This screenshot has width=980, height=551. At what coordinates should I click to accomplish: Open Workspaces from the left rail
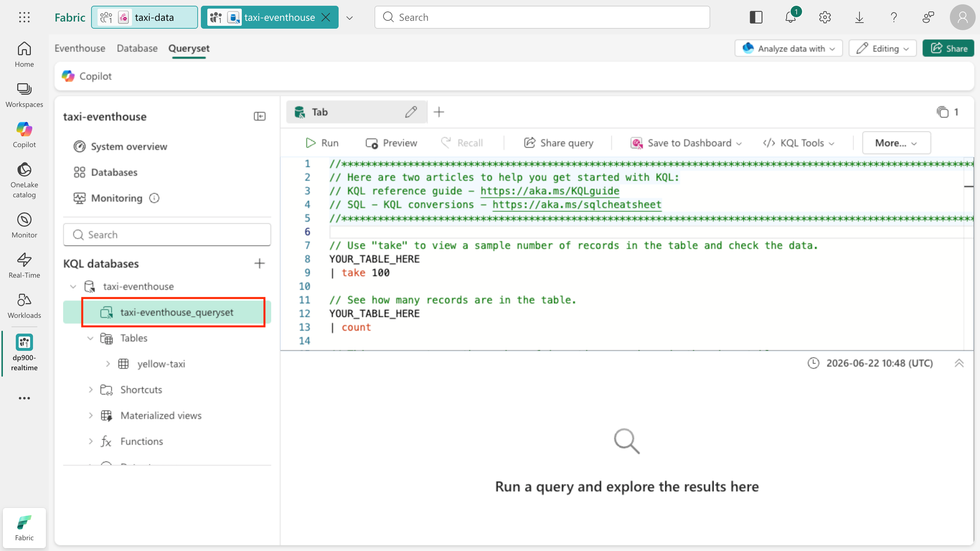tap(24, 95)
